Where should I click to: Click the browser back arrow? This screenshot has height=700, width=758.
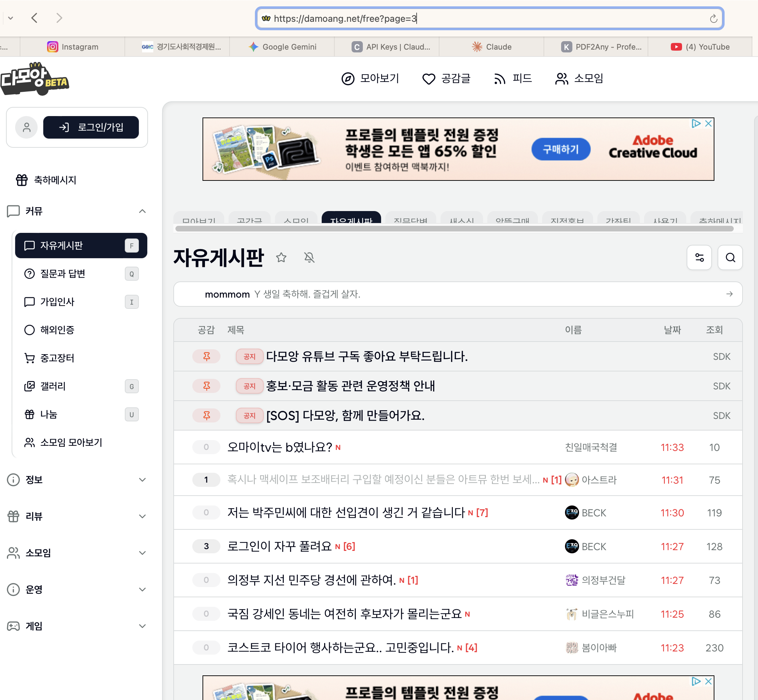[34, 18]
